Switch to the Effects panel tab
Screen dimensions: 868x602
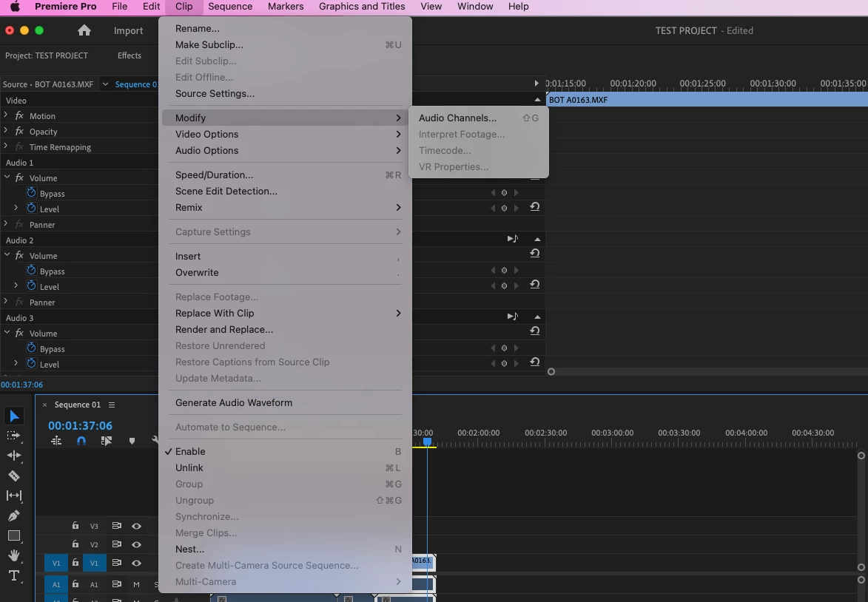tap(129, 55)
